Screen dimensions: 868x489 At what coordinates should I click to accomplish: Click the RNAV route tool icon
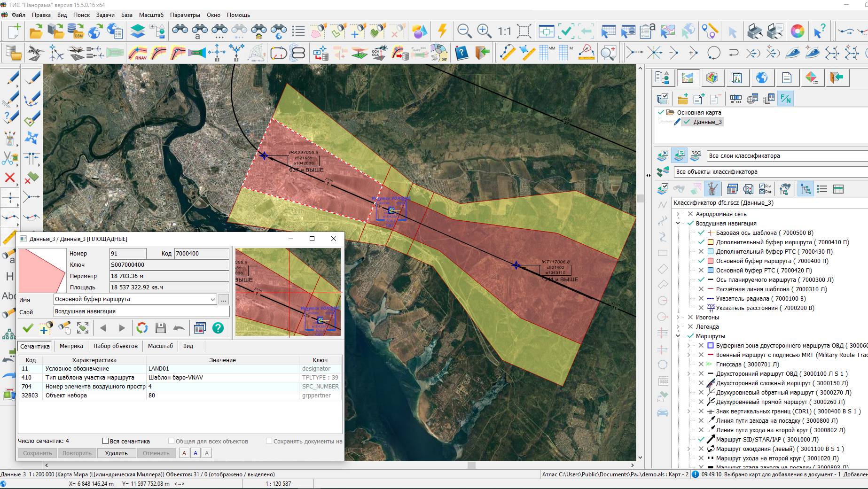coord(138,53)
